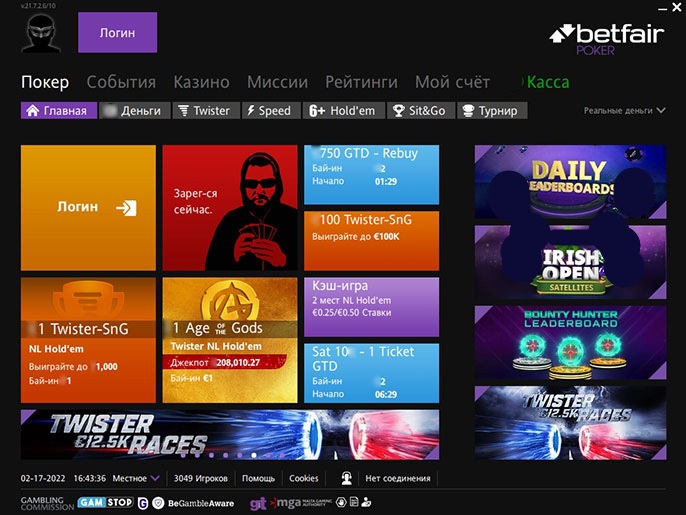Open the wide Twister €12.5K Races banner

pos(230,434)
